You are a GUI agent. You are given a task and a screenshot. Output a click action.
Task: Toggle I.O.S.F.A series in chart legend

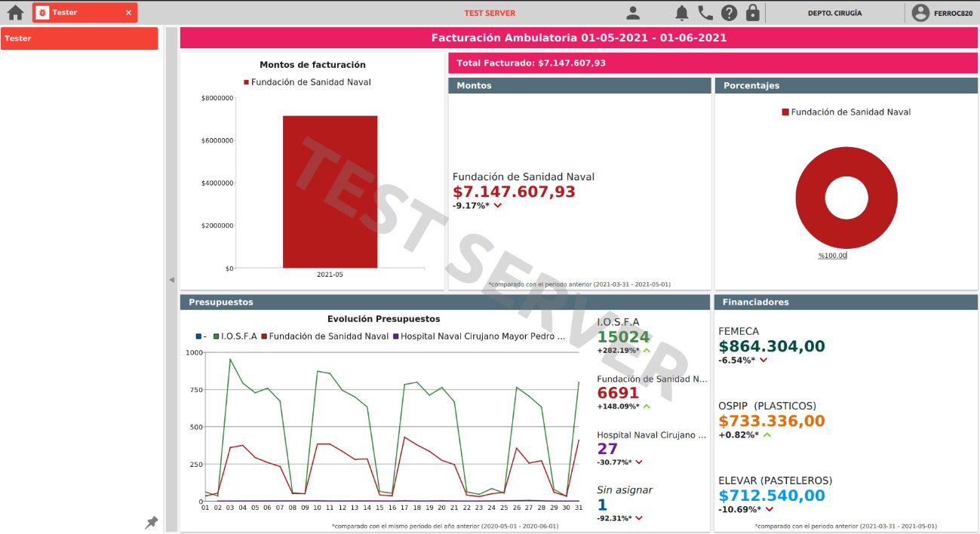pos(235,336)
